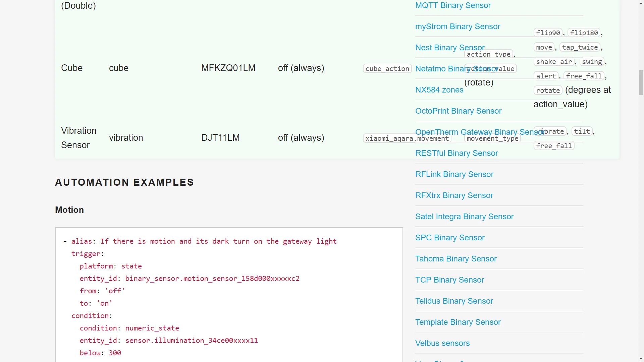Click the vertical scrollbar thumb
The image size is (644, 362).
(641, 82)
